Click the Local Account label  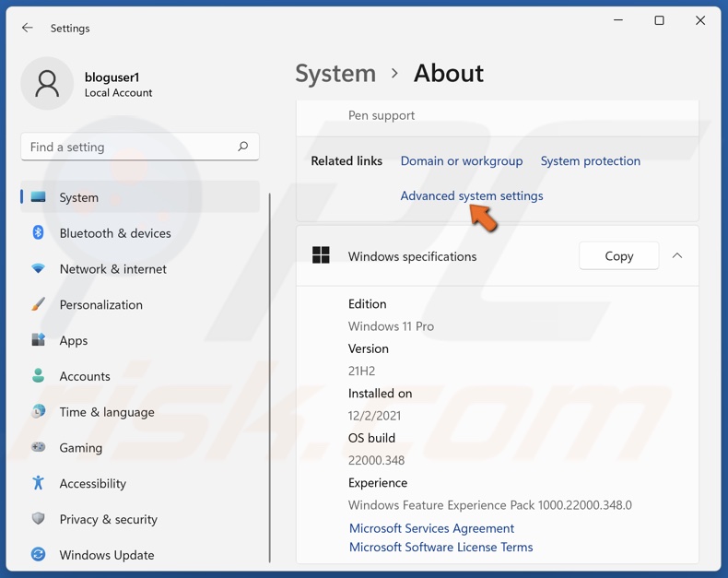pos(118,93)
